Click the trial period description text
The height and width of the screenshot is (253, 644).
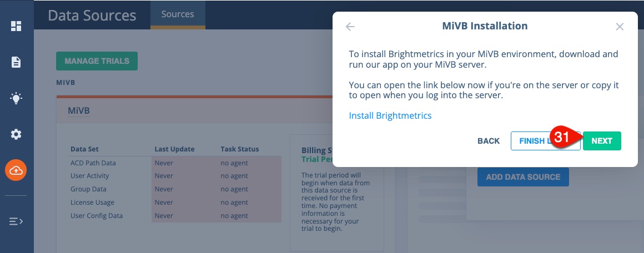335,201
